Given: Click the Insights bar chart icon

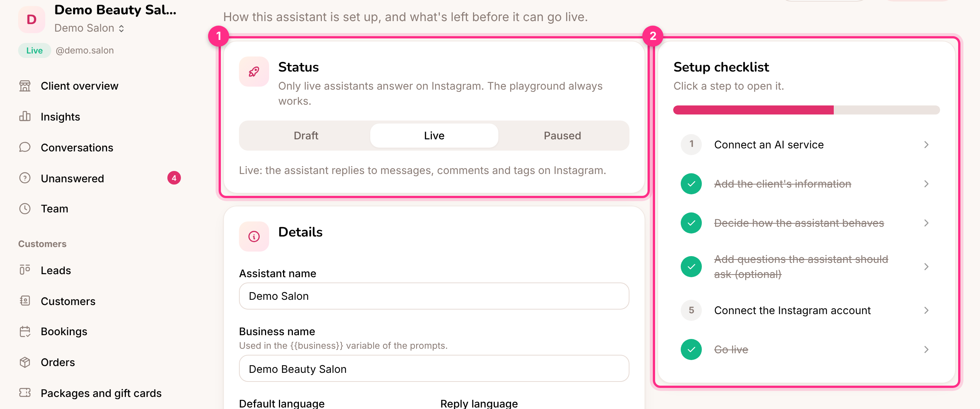Looking at the screenshot, I should coord(25,116).
